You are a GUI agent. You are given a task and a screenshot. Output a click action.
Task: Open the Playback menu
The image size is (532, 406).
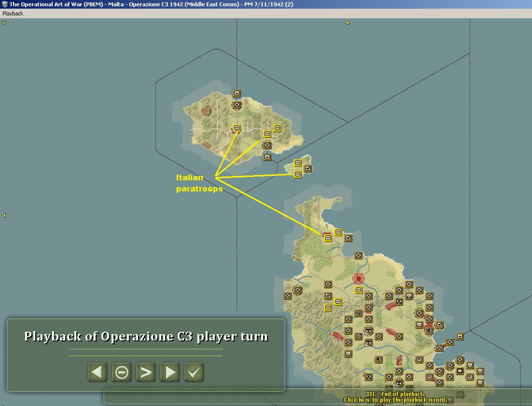[13, 14]
